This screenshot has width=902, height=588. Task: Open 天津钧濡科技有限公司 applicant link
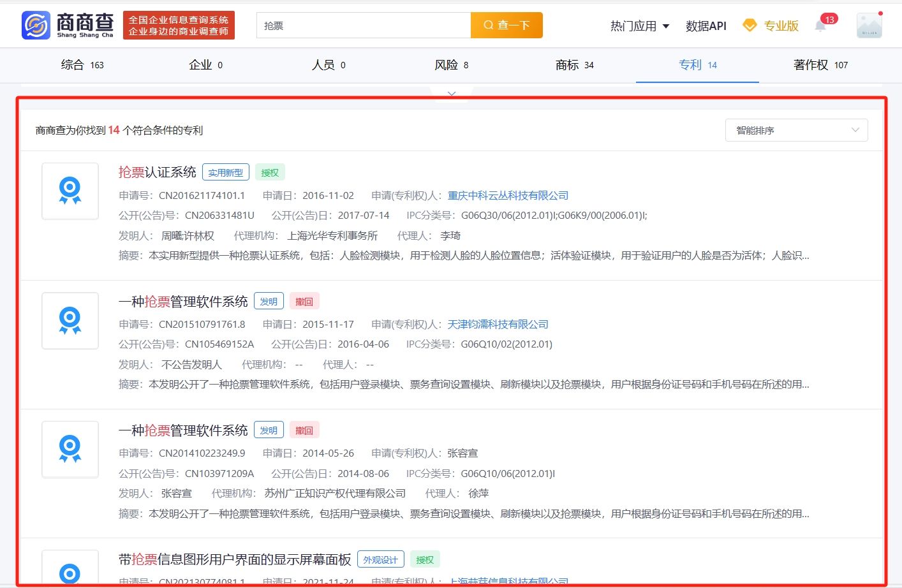pos(498,324)
